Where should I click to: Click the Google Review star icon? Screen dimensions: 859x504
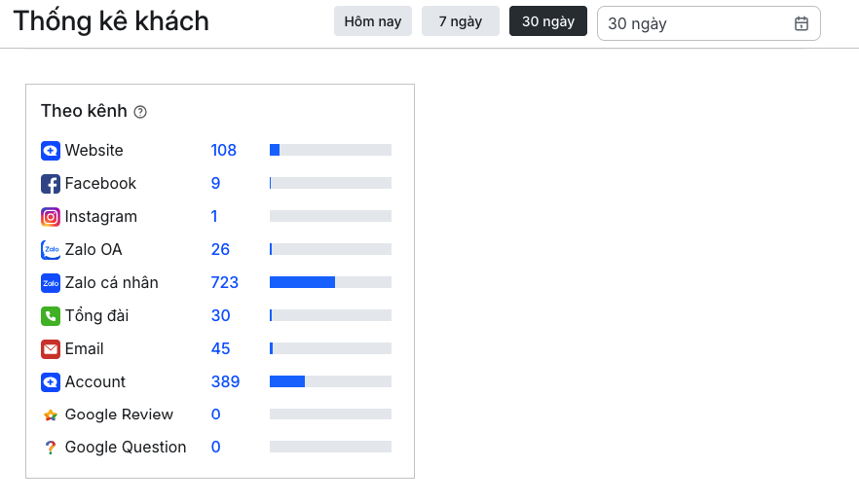click(x=51, y=415)
